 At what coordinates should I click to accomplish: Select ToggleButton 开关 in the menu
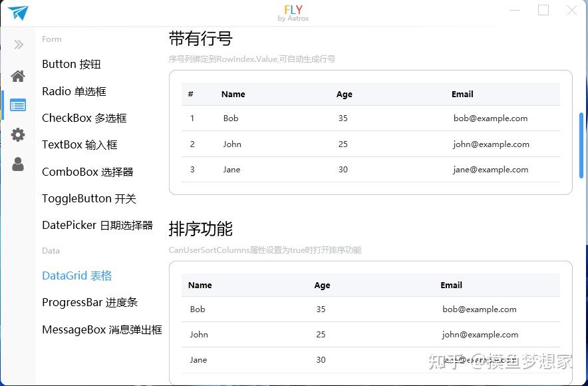88,198
